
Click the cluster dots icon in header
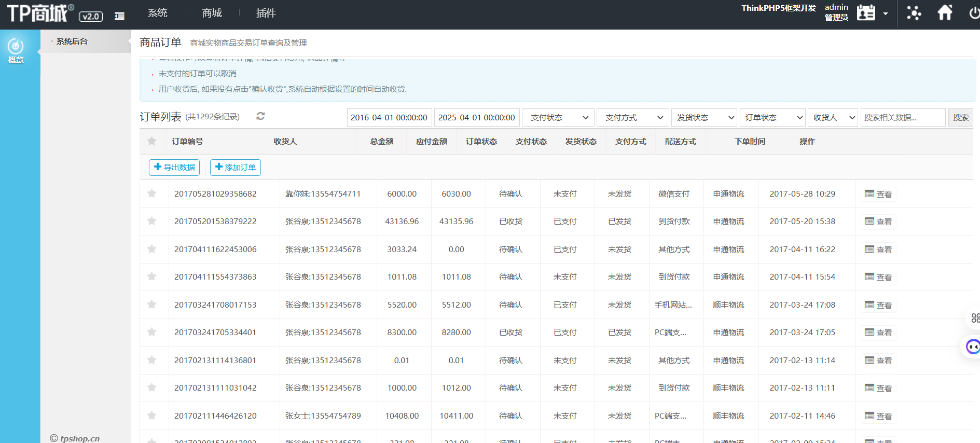[x=914, y=12]
